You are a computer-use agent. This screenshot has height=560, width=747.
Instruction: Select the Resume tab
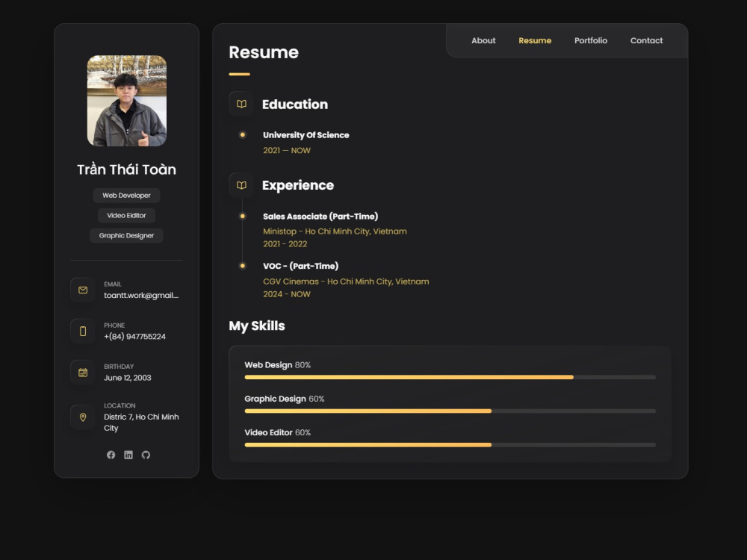pos(535,40)
